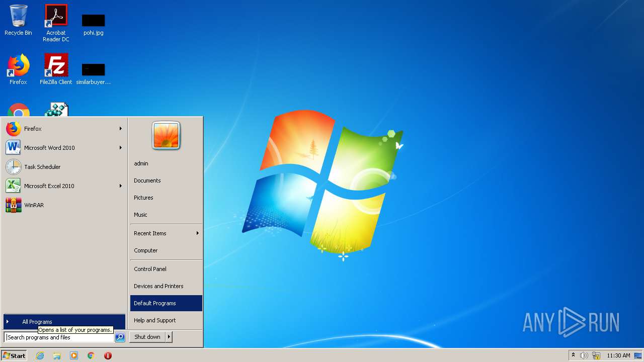Open FileZilla Client desktop shortcut
The image size is (644, 362).
(x=56, y=69)
